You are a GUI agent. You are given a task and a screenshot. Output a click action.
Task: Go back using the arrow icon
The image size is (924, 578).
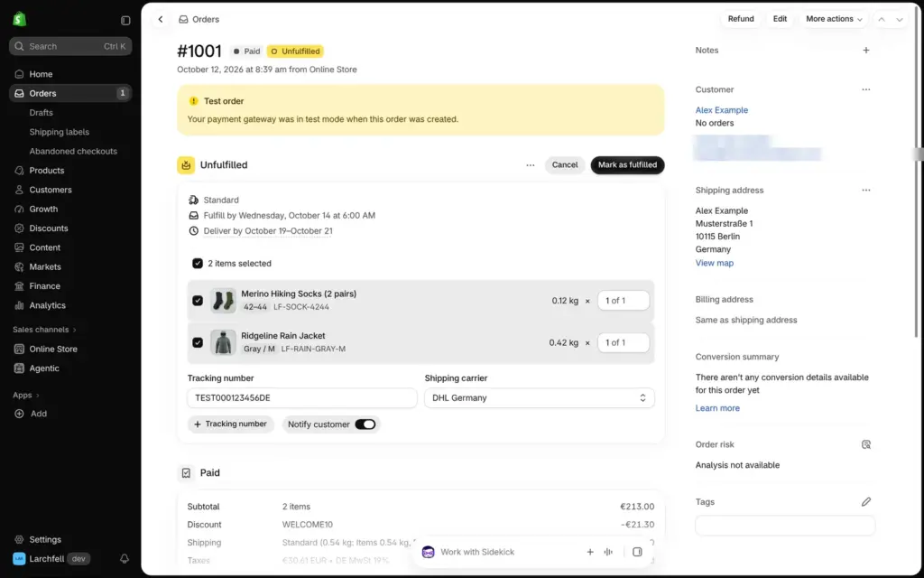click(161, 20)
